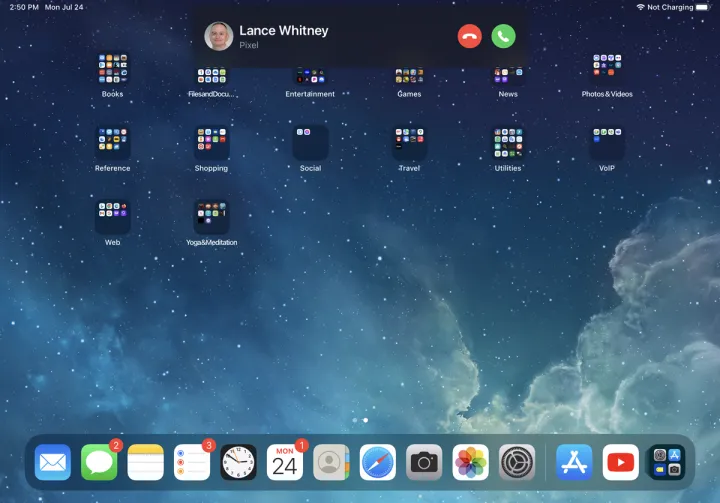Open the Contacts app in the dock
The width and height of the screenshot is (720, 503).
tap(331, 462)
